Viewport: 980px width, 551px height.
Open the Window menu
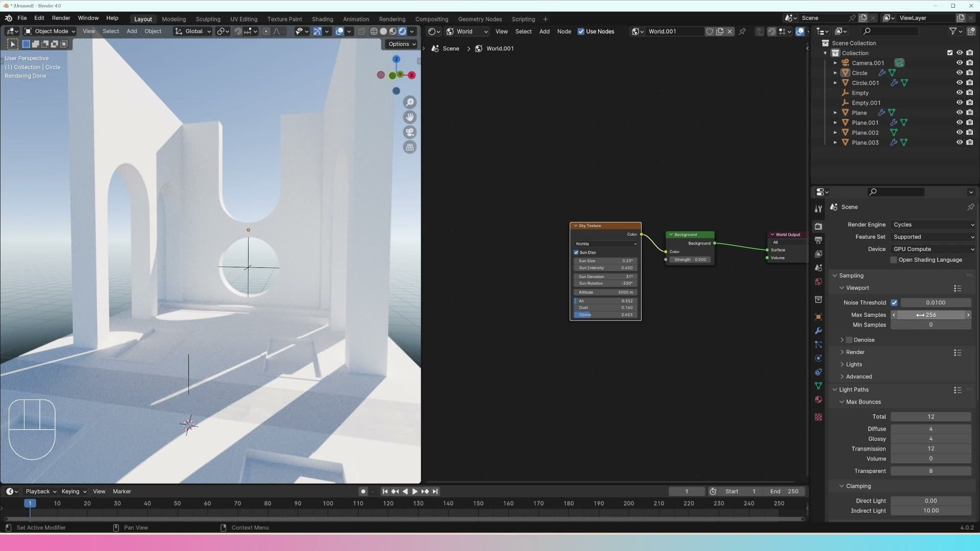(x=88, y=18)
